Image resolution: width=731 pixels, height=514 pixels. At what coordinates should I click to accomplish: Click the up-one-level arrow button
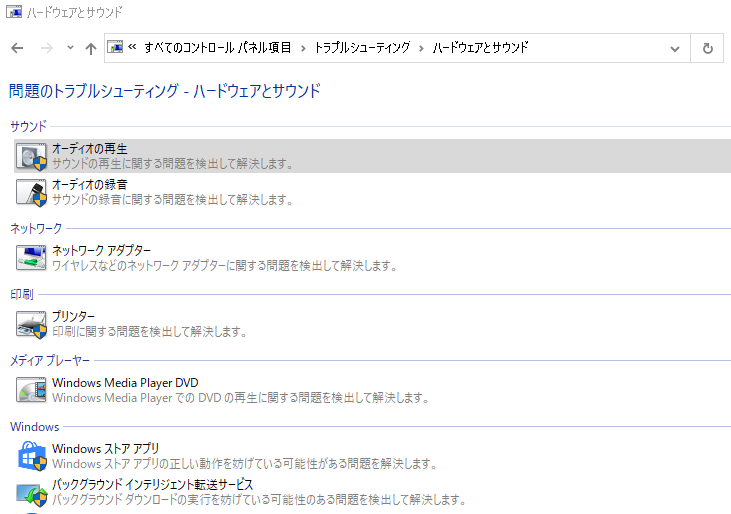point(91,48)
